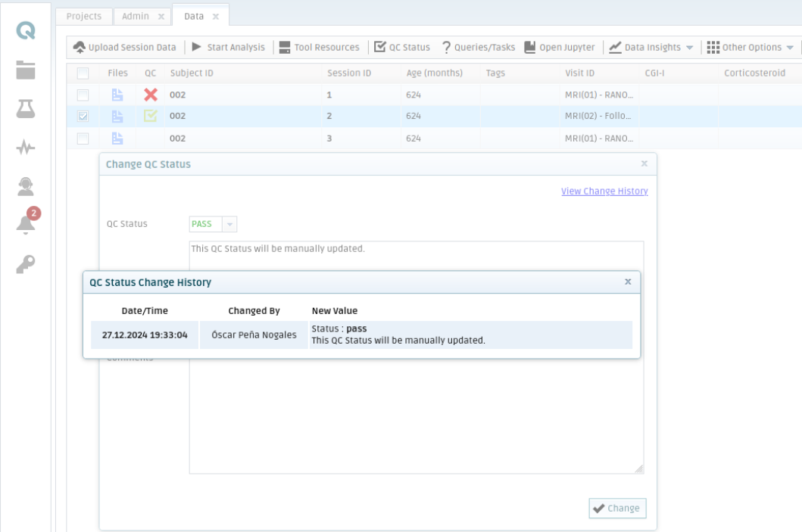Switch to the Admin tab
The width and height of the screenshot is (802, 532).
click(x=136, y=16)
